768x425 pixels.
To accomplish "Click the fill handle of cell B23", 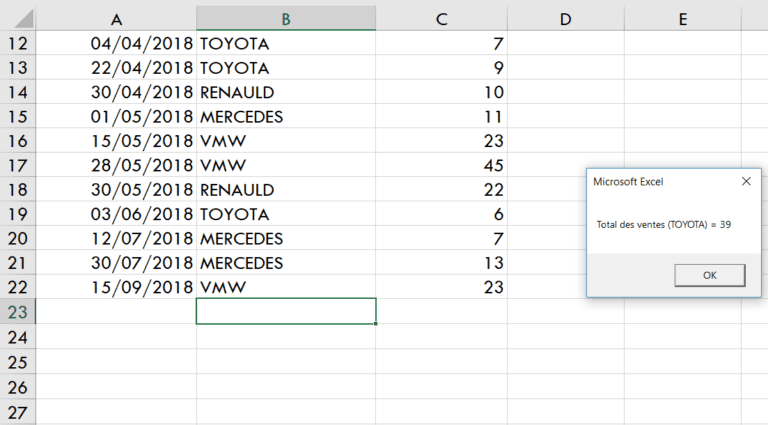I will pos(376,324).
